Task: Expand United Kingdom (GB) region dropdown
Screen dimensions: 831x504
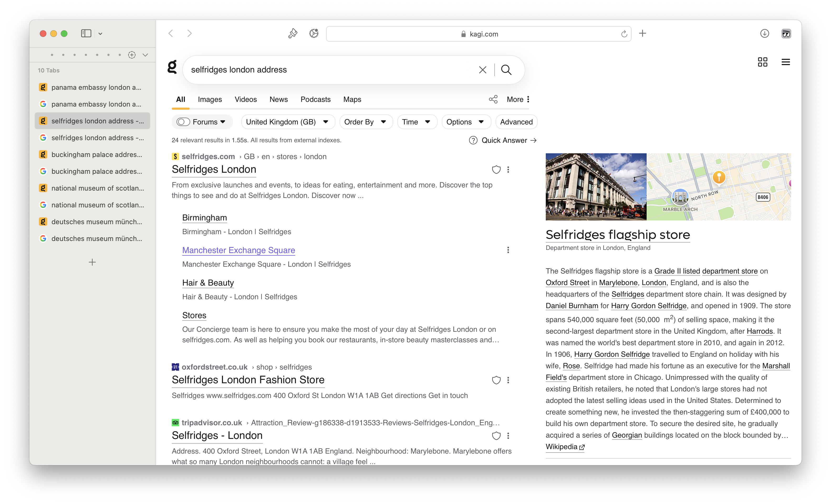Action: [x=288, y=122]
